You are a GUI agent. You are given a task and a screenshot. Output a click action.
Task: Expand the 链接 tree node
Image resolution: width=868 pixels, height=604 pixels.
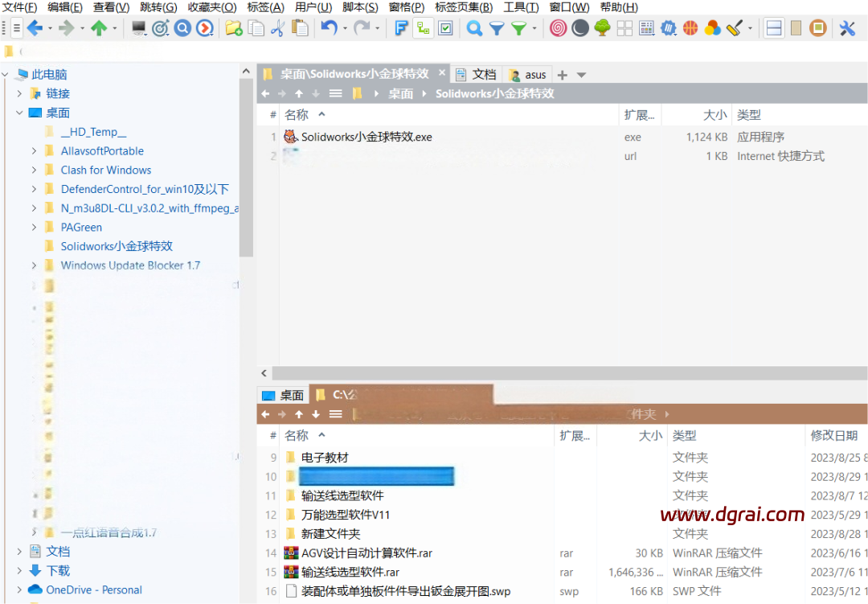point(20,93)
